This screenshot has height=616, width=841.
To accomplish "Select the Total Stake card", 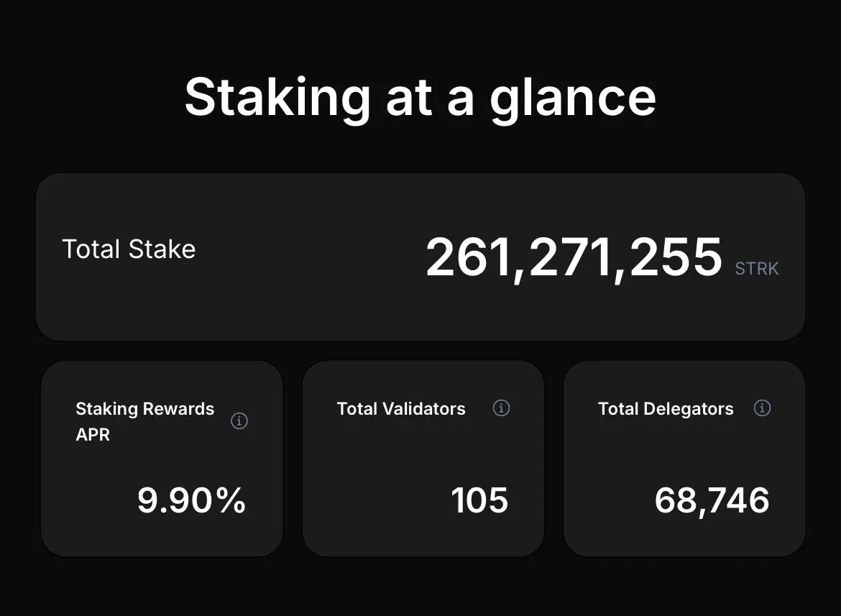I will 420,255.
